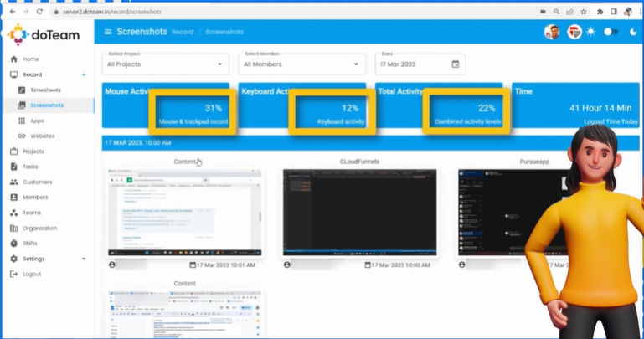Open the browser zoom magnifier icon
Image resolution: width=644 pixels, height=339 pixels.
[x=556, y=12]
